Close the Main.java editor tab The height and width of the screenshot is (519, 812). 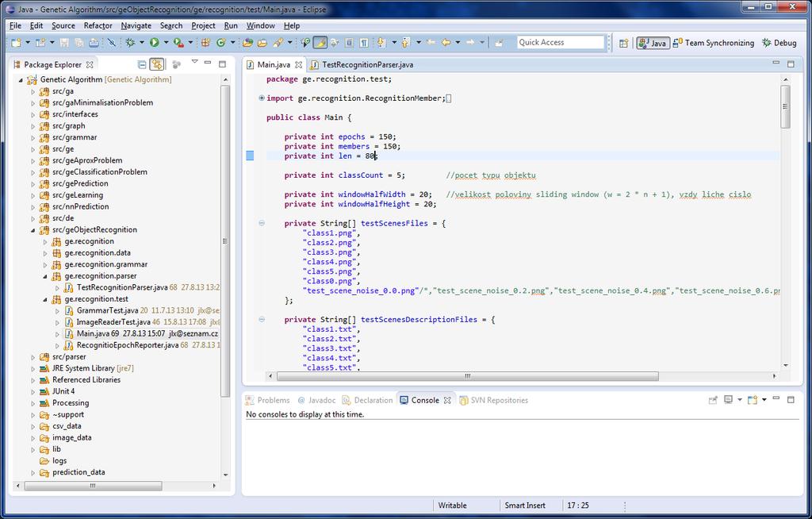point(298,65)
